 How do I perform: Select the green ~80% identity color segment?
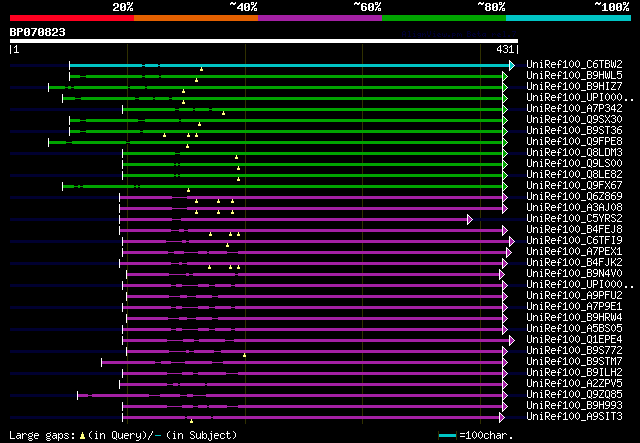pyautogui.click(x=444, y=18)
